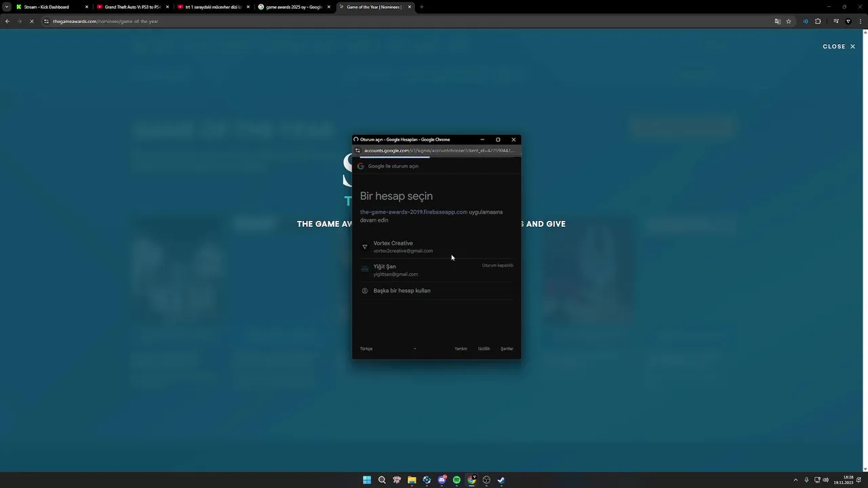This screenshot has width=868, height=488.
Task: Open the Yardım link
Action: point(460,348)
